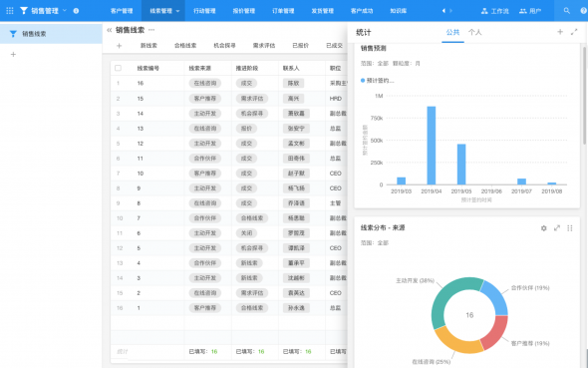Click 客户推荐 source tag in lead 1 row
The height and width of the screenshot is (368, 588).
pyautogui.click(x=205, y=308)
